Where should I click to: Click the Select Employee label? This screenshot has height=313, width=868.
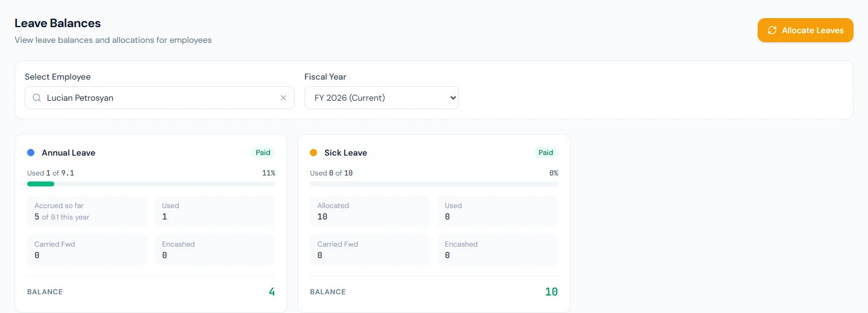58,77
